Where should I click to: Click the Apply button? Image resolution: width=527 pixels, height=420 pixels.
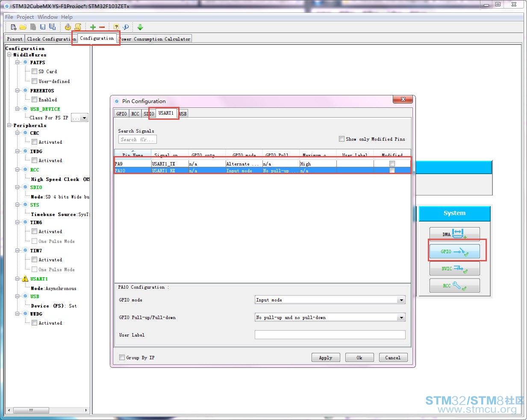pyautogui.click(x=326, y=358)
